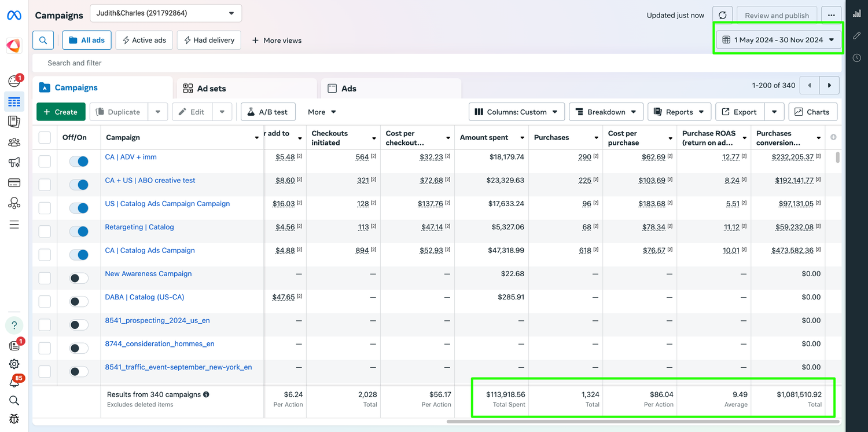Open the clock history icon in right panel
The width and height of the screenshot is (868, 432).
(x=857, y=58)
